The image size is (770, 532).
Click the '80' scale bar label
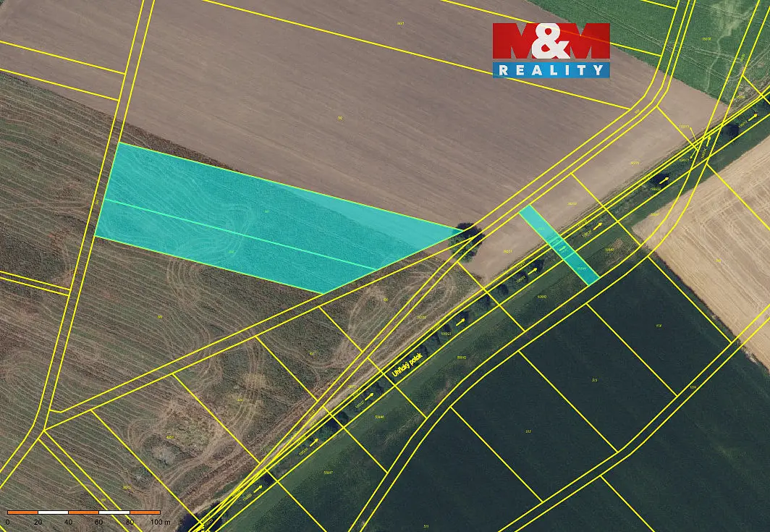pyautogui.click(x=130, y=522)
